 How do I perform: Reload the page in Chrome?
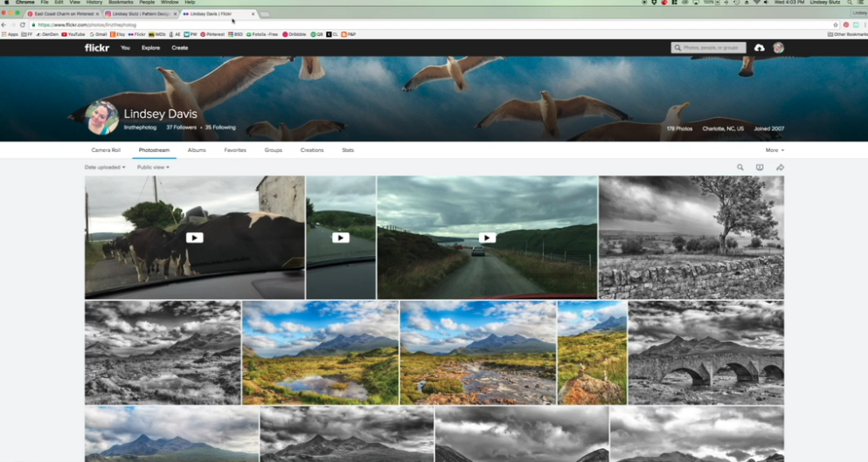23,24
